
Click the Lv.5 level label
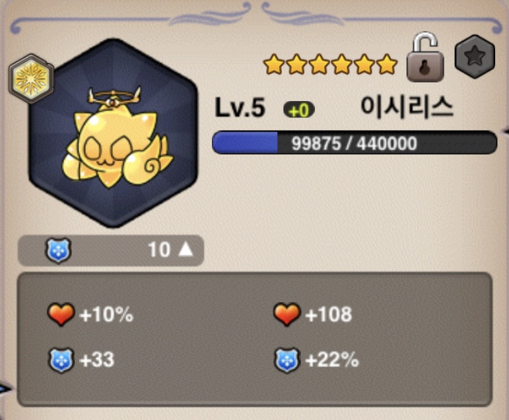tap(240, 108)
